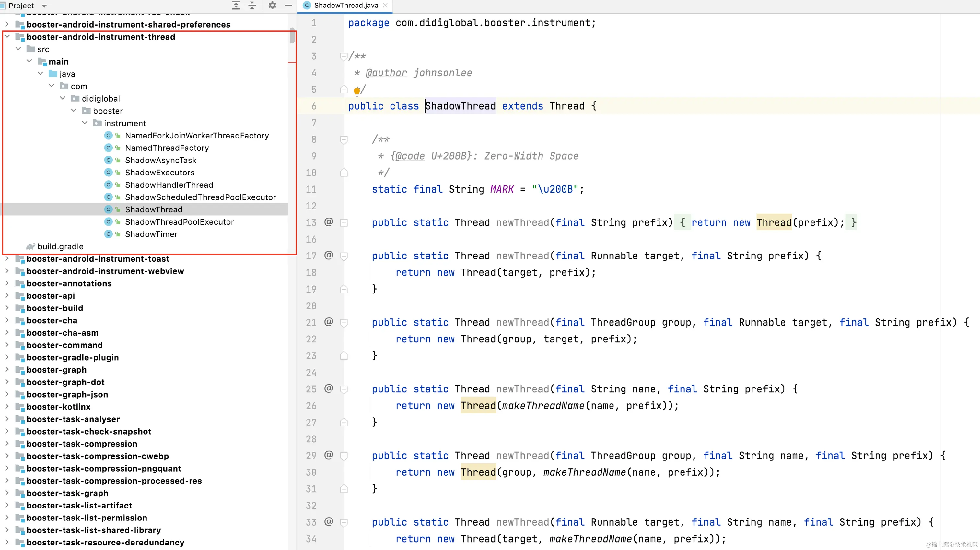
Task: Expand the booster-gradle-plugin module
Action: click(7, 357)
